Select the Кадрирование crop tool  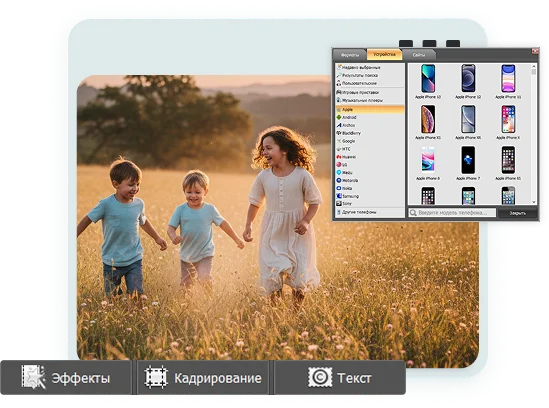click(x=203, y=378)
